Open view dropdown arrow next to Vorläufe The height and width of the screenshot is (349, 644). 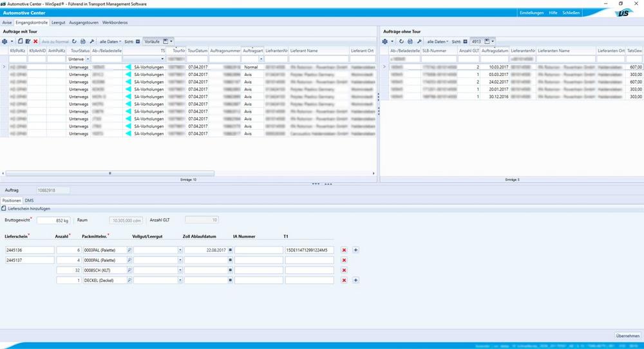click(x=171, y=41)
